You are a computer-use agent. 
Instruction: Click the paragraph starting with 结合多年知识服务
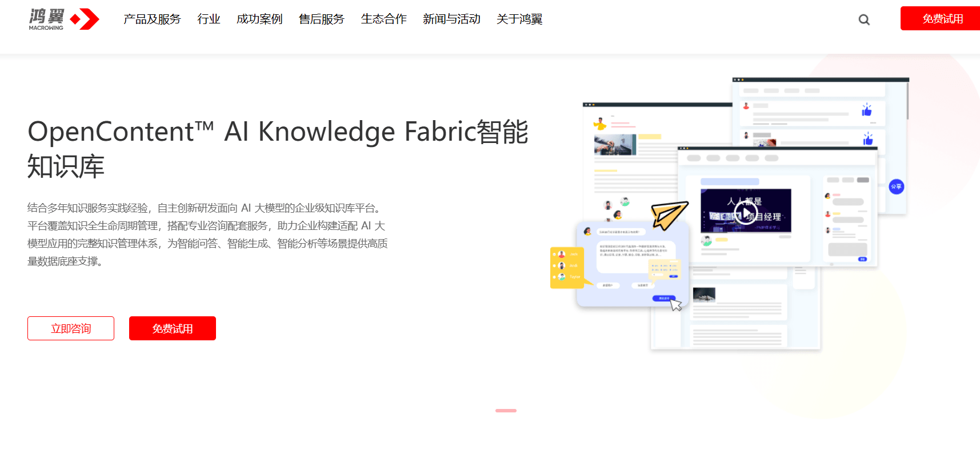click(x=207, y=235)
